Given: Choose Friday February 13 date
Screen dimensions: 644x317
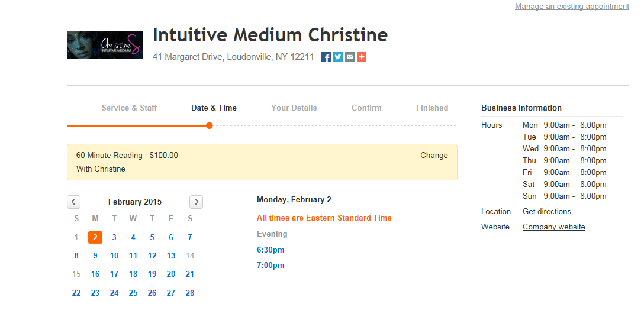Looking at the screenshot, I should [171, 256].
